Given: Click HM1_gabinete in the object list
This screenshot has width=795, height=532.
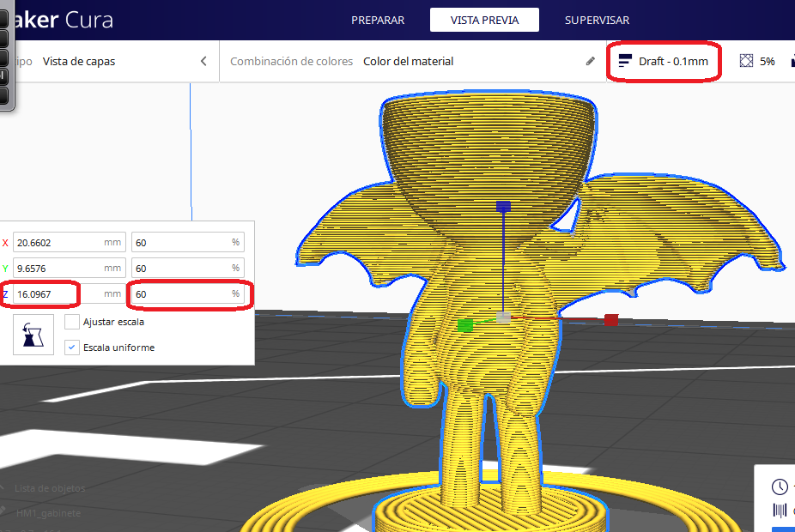Looking at the screenshot, I should pos(48,512).
